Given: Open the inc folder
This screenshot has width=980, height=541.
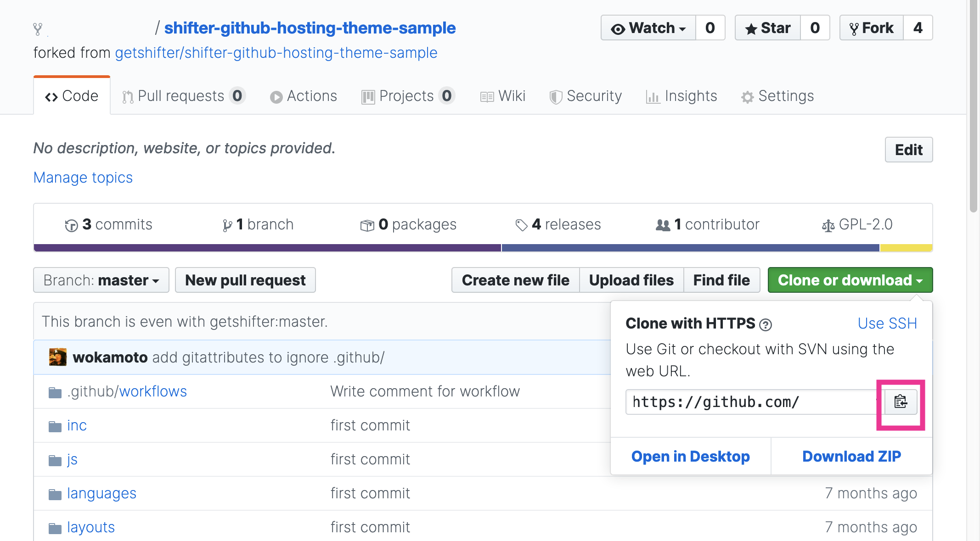Looking at the screenshot, I should [x=77, y=425].
